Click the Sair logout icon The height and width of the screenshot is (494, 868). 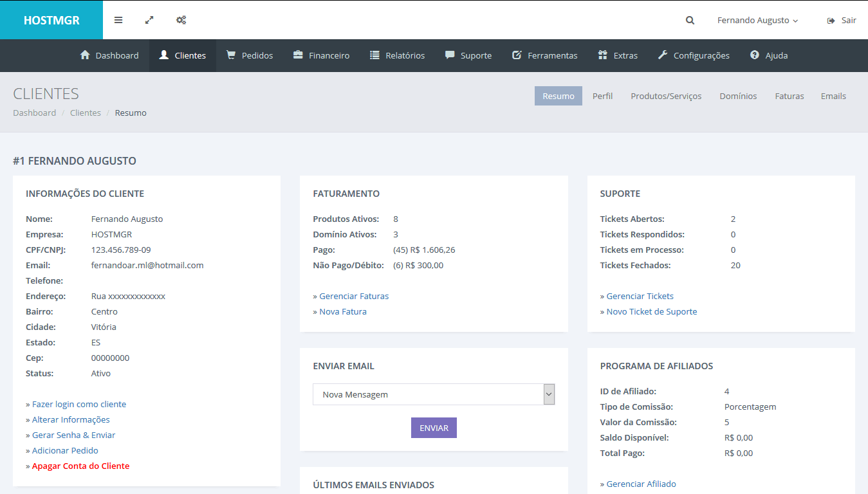click(831, 21)
